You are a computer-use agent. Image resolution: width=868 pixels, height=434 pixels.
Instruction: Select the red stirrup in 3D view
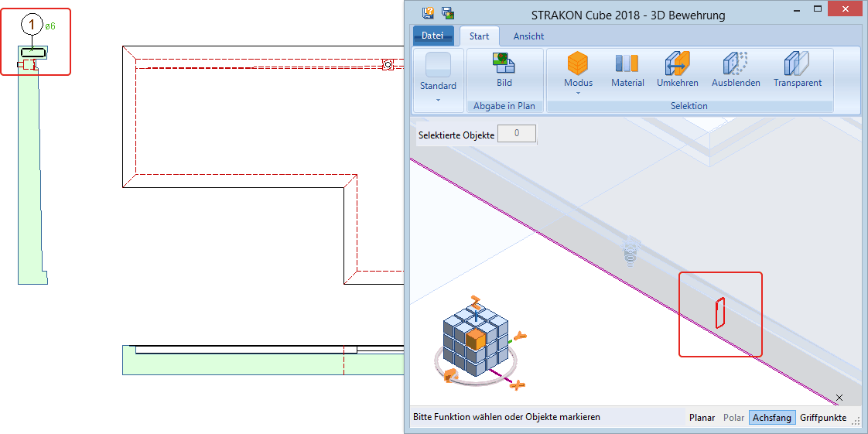[x=719, y=313]
